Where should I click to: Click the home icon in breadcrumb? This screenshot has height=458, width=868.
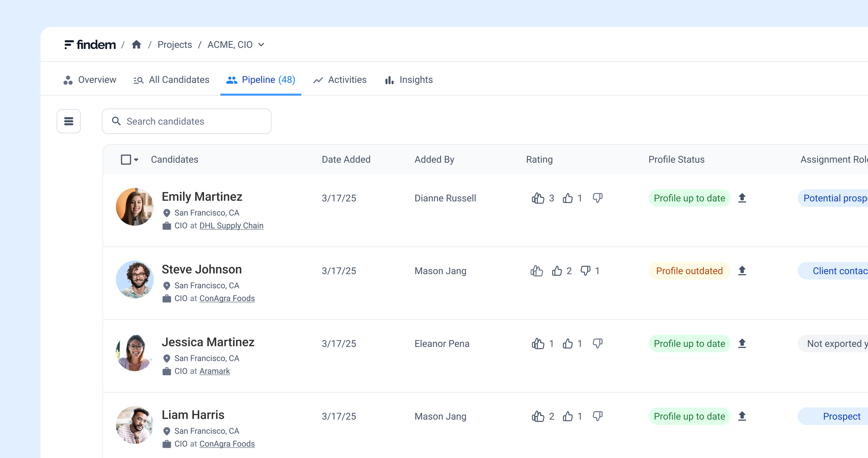(x=136, y=45)
